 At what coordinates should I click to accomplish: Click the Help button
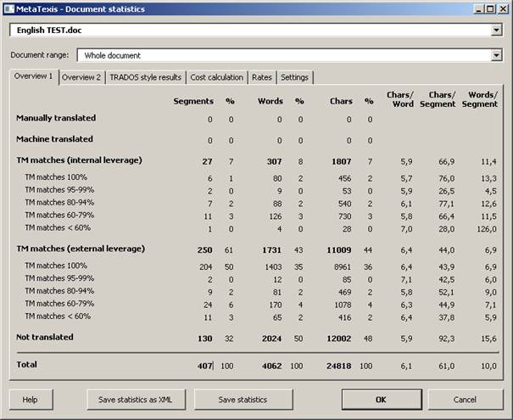31,400
